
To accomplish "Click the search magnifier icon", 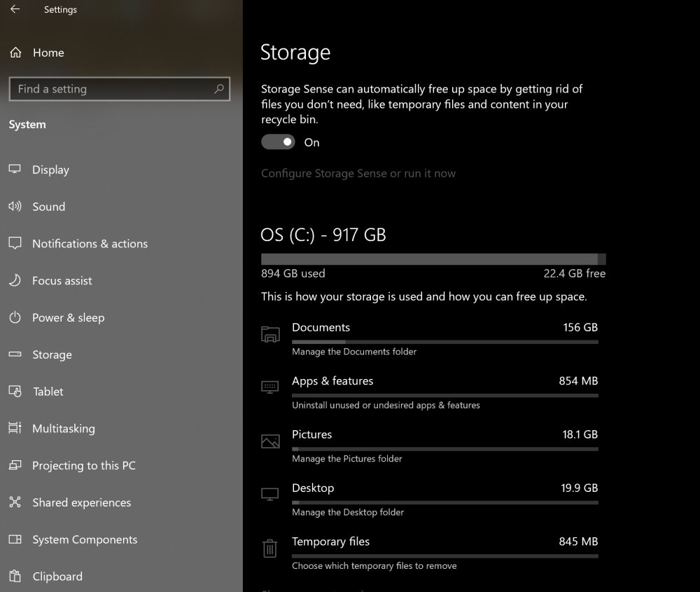I will (219, 89).
